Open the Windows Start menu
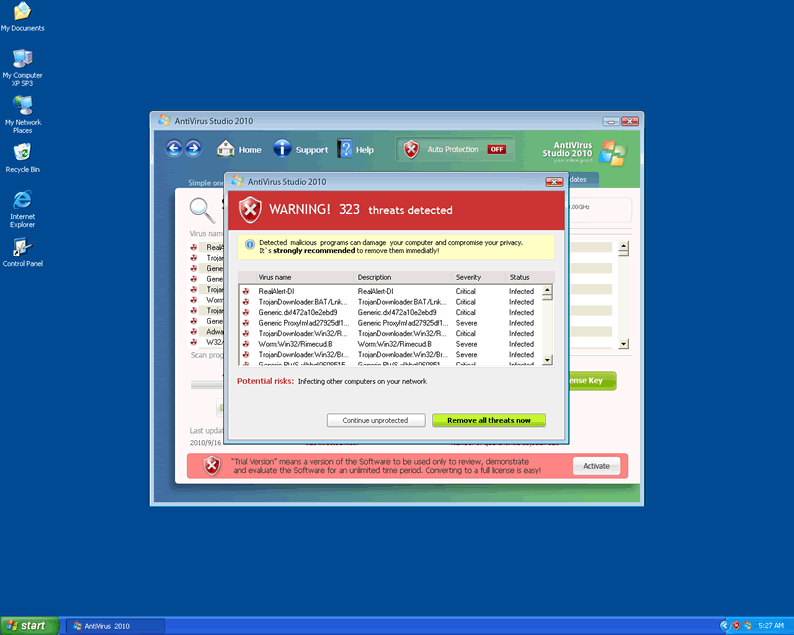The image size is (794, 635). tap(26, 625)
